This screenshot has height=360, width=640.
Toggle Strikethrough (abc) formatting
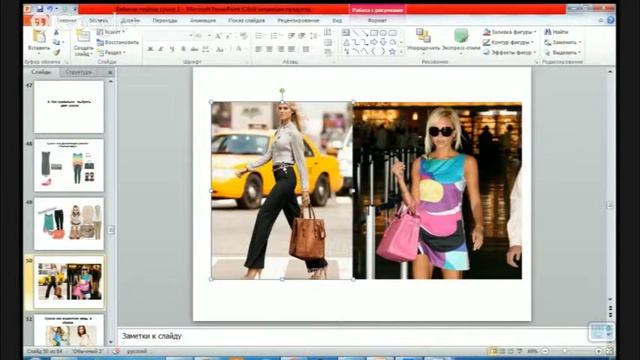[194, 49]
